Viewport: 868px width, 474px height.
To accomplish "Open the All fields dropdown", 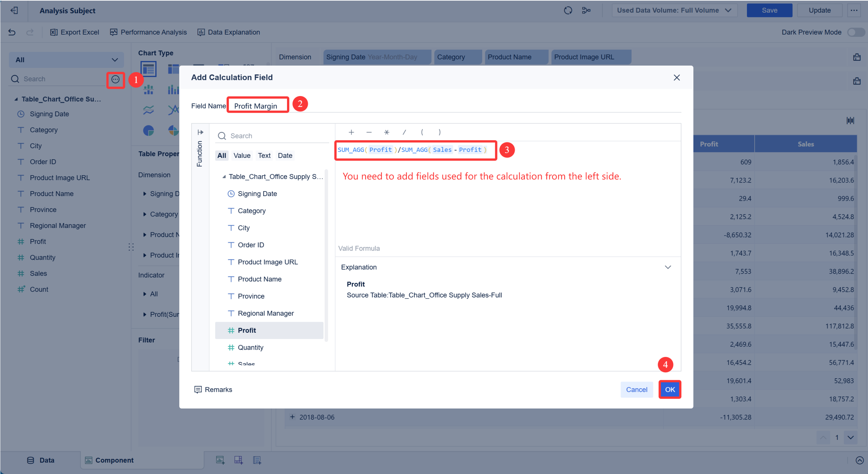I will click(67, 59).
